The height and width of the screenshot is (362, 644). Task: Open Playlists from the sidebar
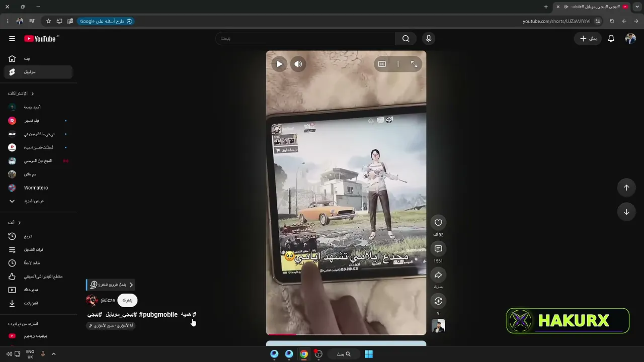pyautogui.click(x=38, y=250)
